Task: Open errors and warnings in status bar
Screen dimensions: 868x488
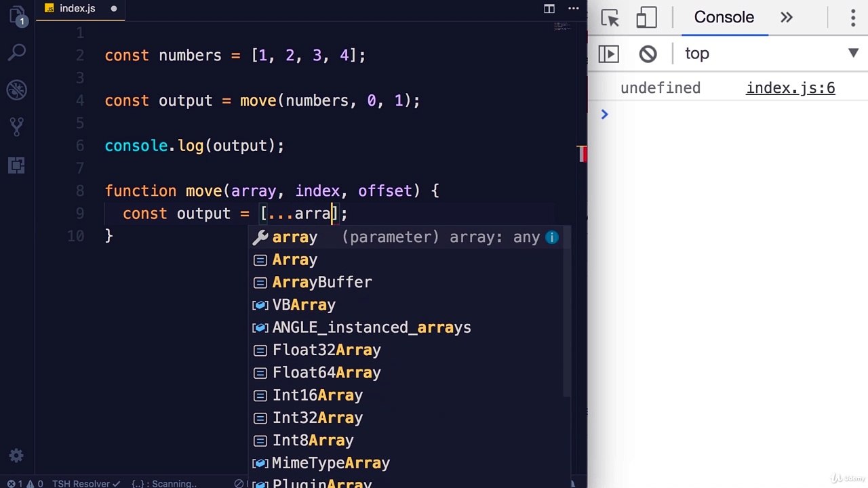Action: click(x=24, y=483)
